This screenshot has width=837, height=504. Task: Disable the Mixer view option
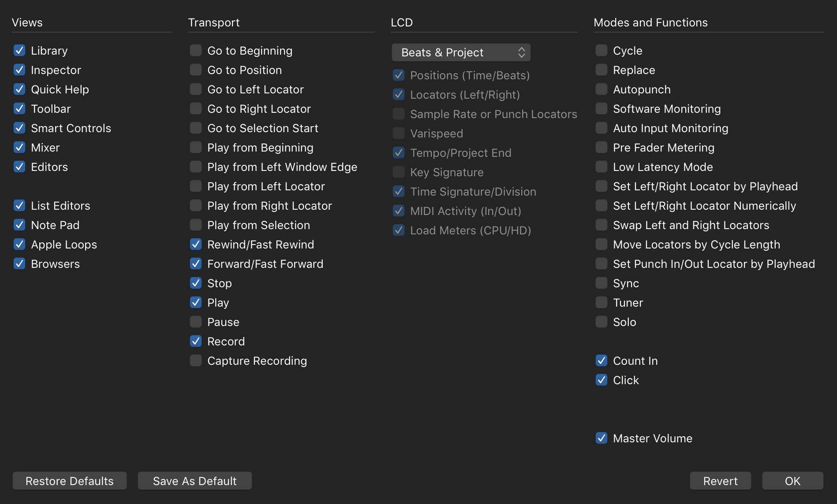[19, 147]
